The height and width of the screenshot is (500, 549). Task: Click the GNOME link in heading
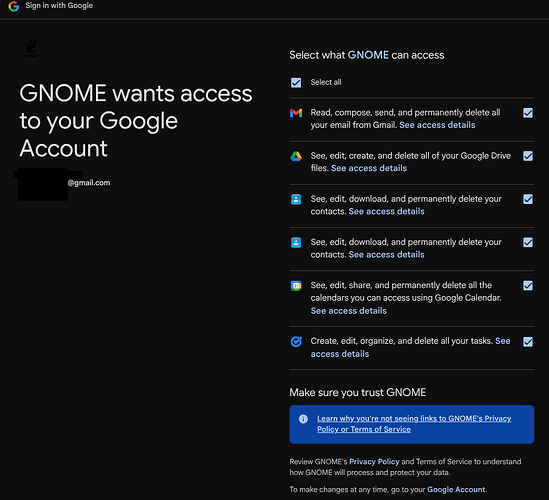(x=368, y=55)
